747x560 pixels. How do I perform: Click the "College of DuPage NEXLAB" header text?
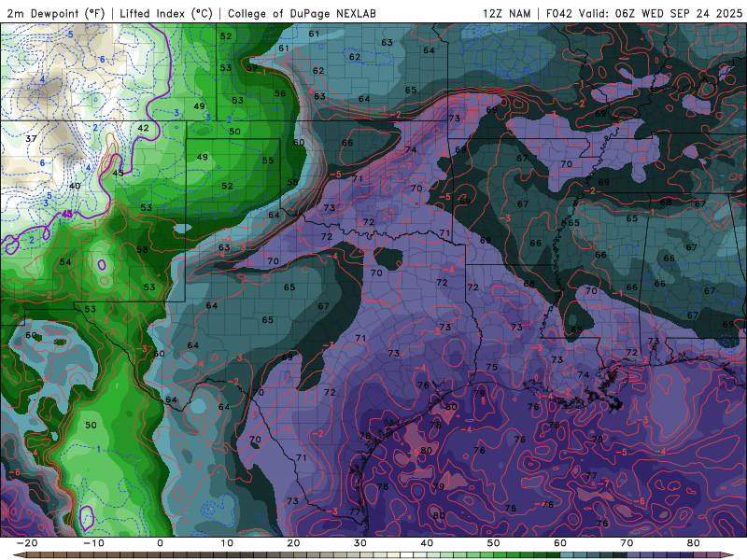click(302, 14)
